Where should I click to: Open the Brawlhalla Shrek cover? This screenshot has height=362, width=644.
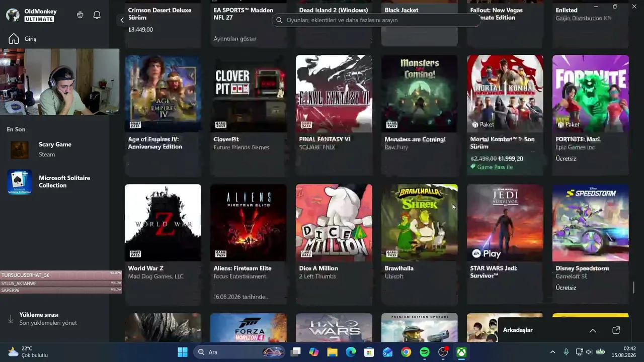point(420,223)
